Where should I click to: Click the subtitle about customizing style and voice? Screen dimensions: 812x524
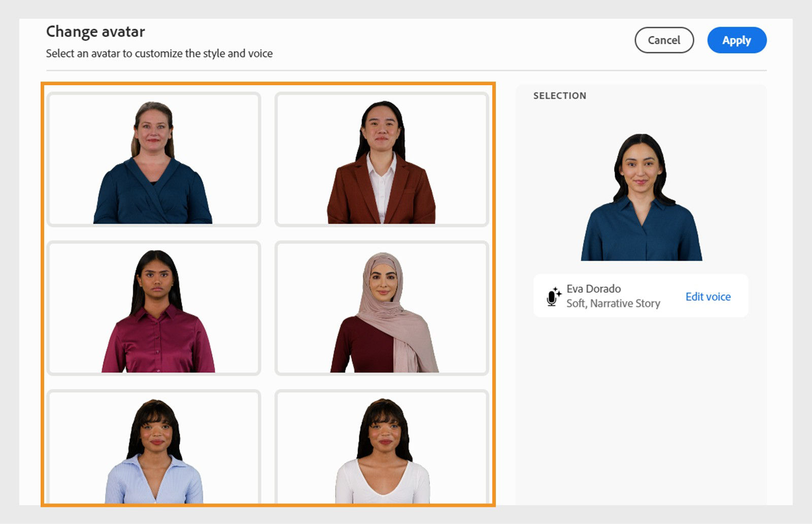click(x=159, y=53)
